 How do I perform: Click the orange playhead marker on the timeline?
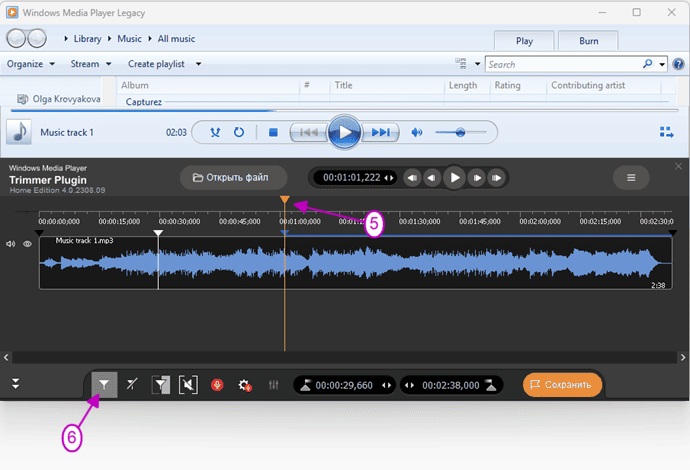point(285,200)
